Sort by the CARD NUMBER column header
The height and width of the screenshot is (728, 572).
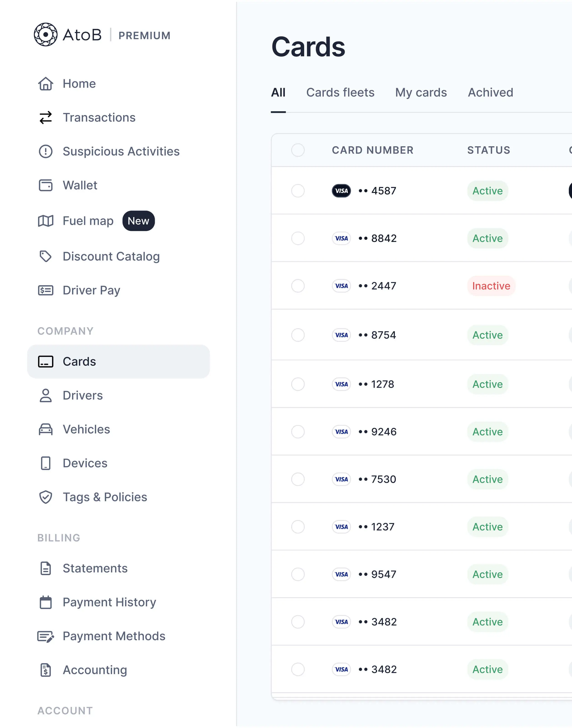click(x=372, y=150)
